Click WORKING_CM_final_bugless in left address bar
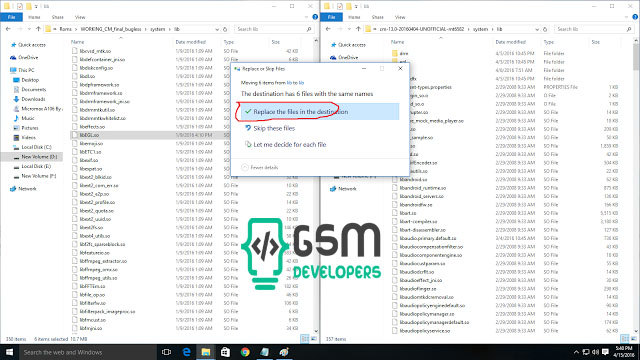This screenshot has width=640, height=360. pos(111,29)
